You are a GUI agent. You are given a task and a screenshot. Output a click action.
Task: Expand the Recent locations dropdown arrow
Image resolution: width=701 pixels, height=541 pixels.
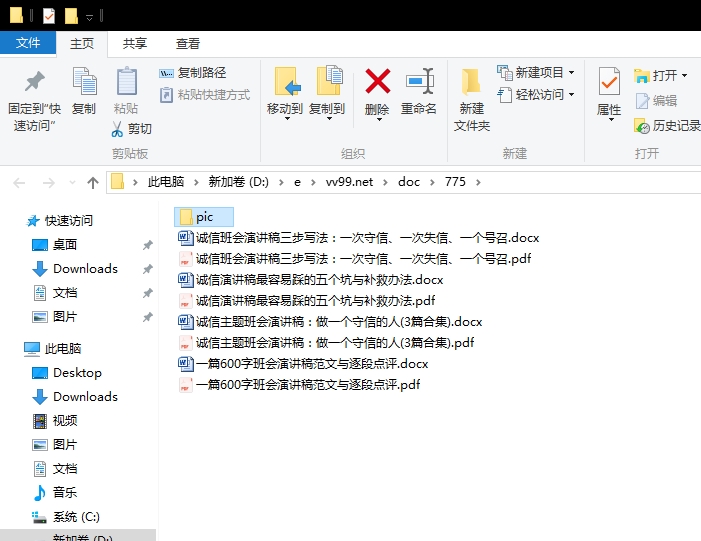tap(72, 183)
